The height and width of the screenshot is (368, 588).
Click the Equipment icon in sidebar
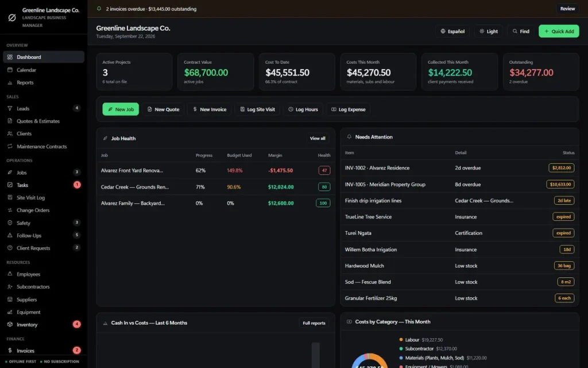(10, 312)
